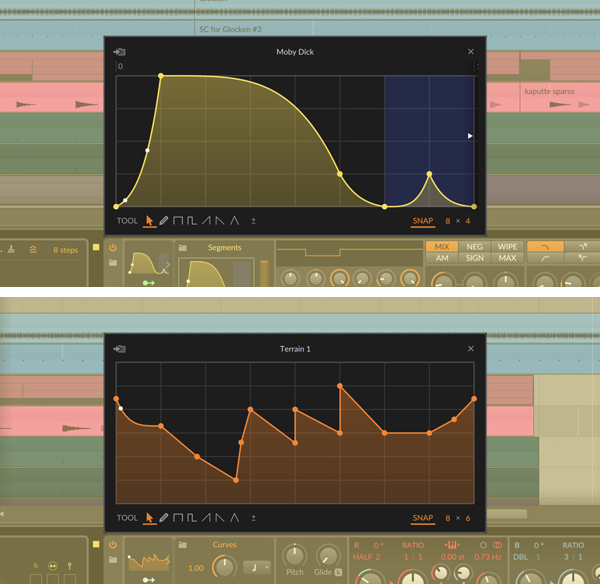
Task: Choose the square step shape in Terrain 1 editor
Action: pyautogui.click(x=178, y=518)
